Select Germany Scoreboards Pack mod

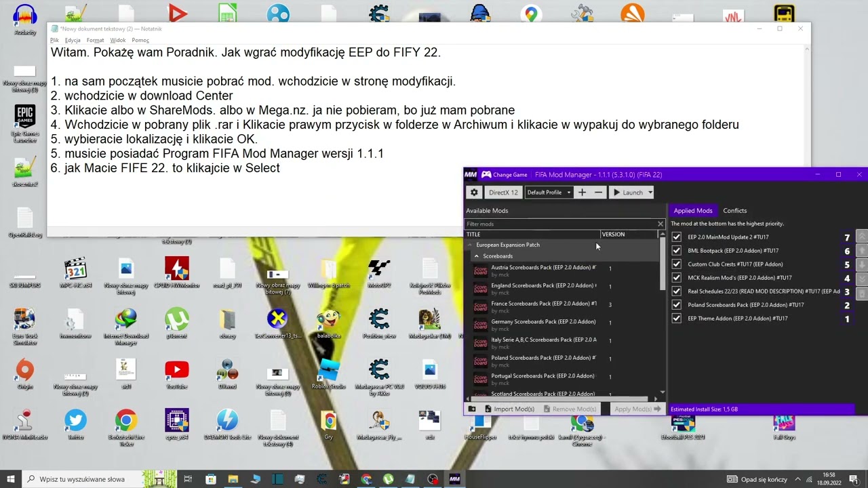(x=564, y=325)
